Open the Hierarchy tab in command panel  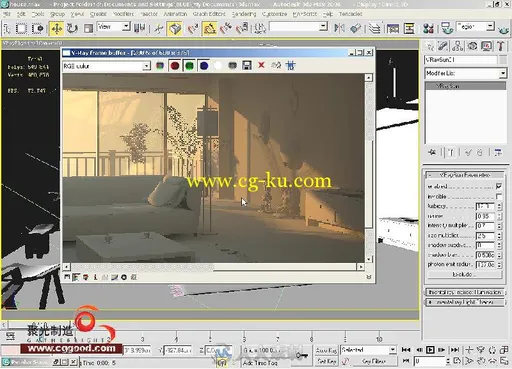click(458, 46)
